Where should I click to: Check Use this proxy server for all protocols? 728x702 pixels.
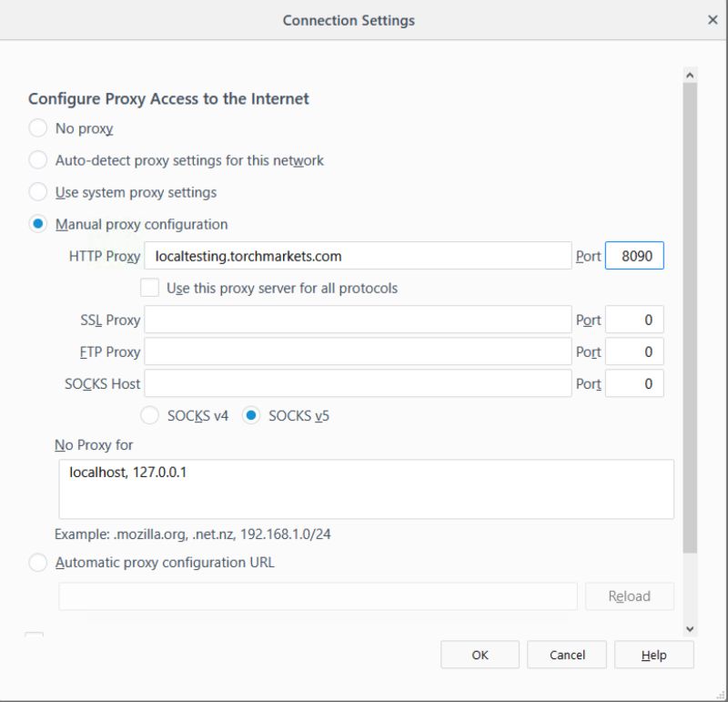[148, 288]
